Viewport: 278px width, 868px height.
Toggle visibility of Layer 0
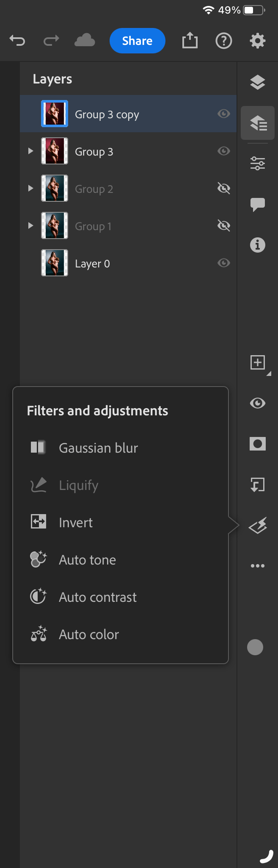pyautogui.click(x=223, y=263)
